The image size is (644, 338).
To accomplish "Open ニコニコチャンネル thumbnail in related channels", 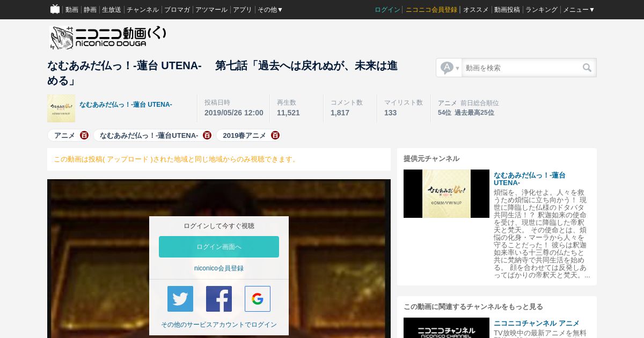I will (x=447, y=328).
